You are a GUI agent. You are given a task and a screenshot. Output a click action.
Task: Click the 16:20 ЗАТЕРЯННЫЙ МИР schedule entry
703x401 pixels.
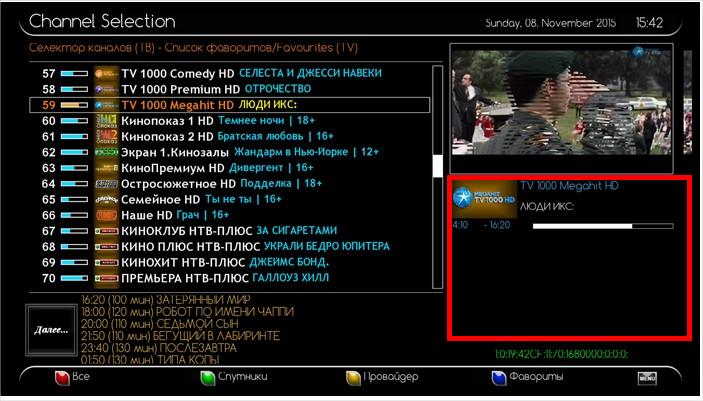pos(165,300)
